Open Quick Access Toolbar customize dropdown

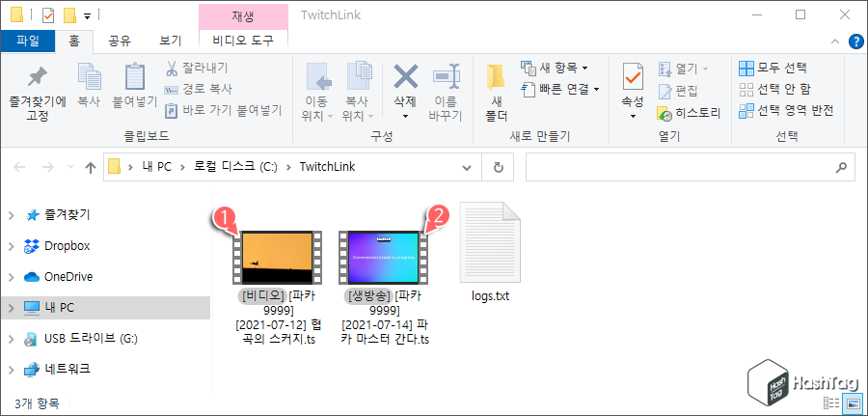(87, 16)
